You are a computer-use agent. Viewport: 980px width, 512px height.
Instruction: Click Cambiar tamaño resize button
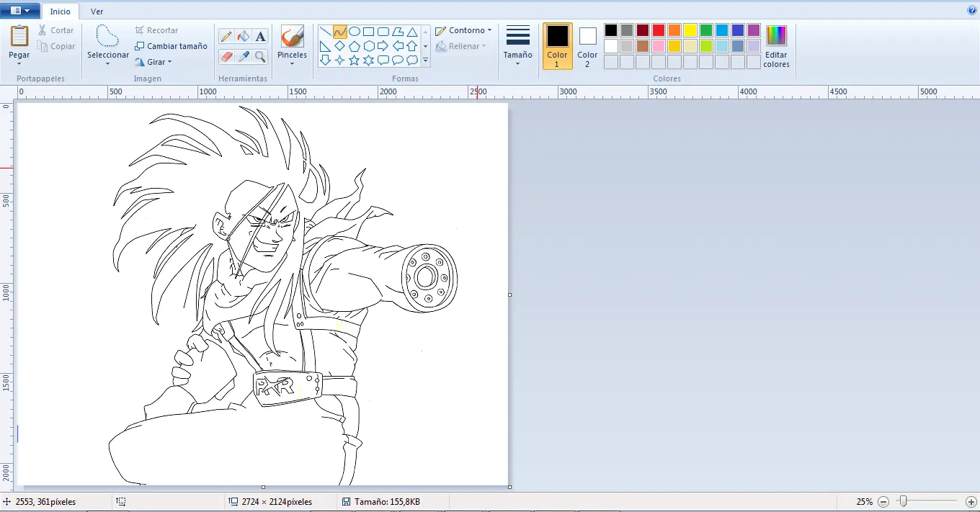pyautogui.click(x=171, y=46)
